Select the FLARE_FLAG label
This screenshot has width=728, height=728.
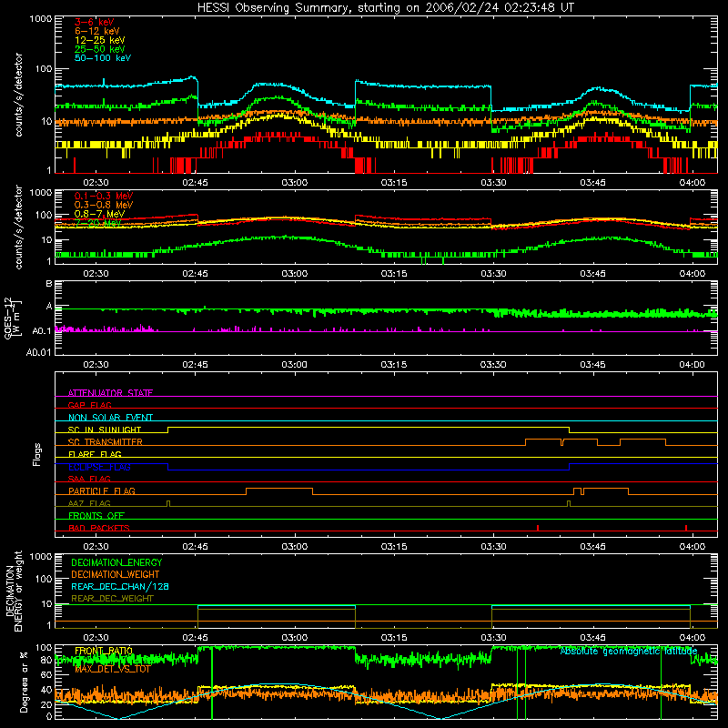coord(95,454)
